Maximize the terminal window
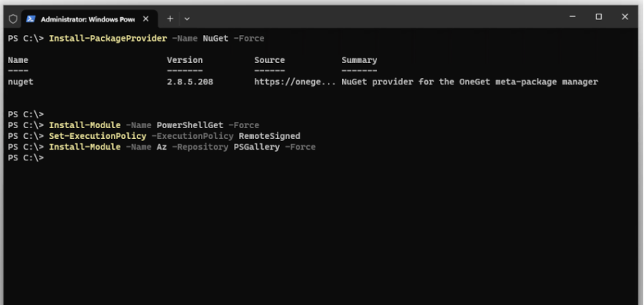644x305 pixels. [x=599, y=17]
